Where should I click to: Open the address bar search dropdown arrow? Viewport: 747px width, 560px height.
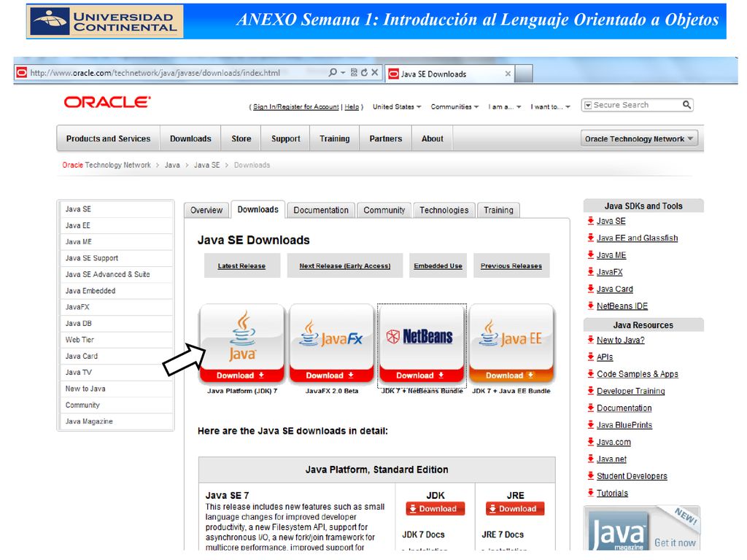pyautogui.click(x=343, y=72)
